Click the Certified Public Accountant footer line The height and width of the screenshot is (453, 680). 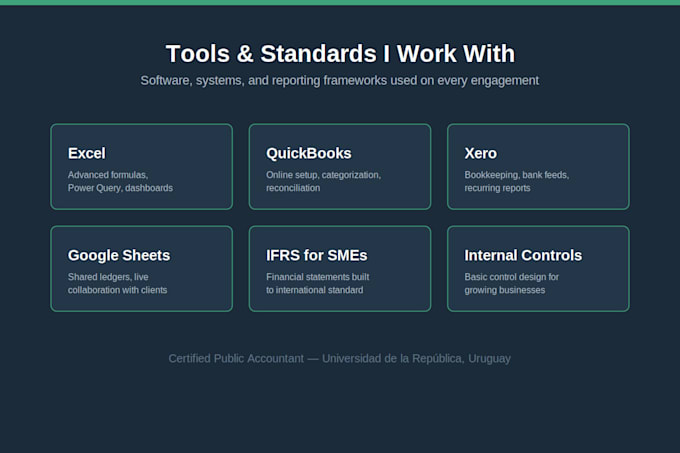340,358
